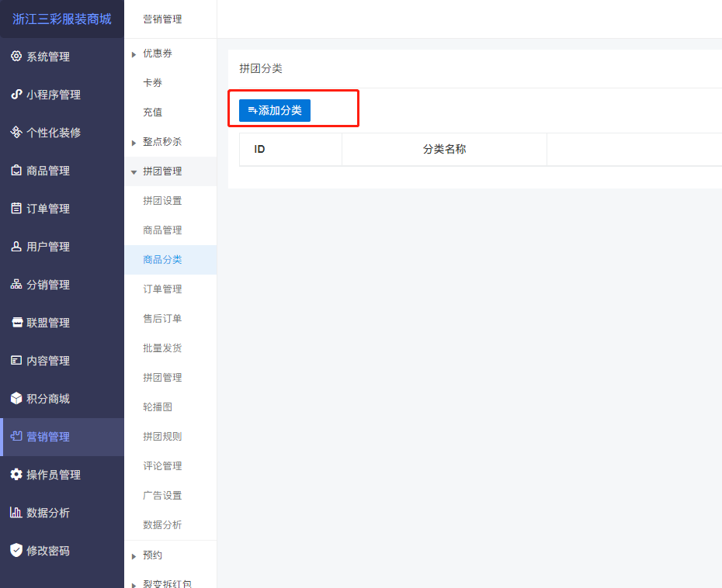Click the 营销管理 sidebar icon
Viewport: 722px width, 588px height.
pos(16,436)
